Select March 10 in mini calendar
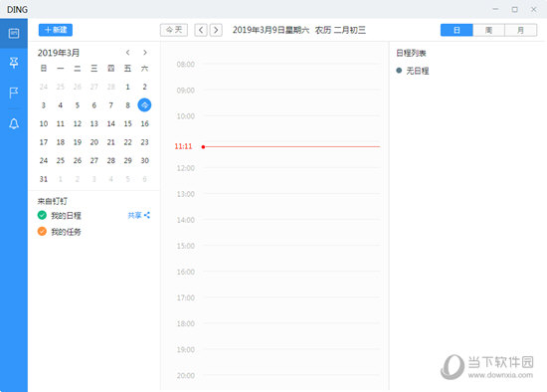Screen dimensions: 547x392 43,123
